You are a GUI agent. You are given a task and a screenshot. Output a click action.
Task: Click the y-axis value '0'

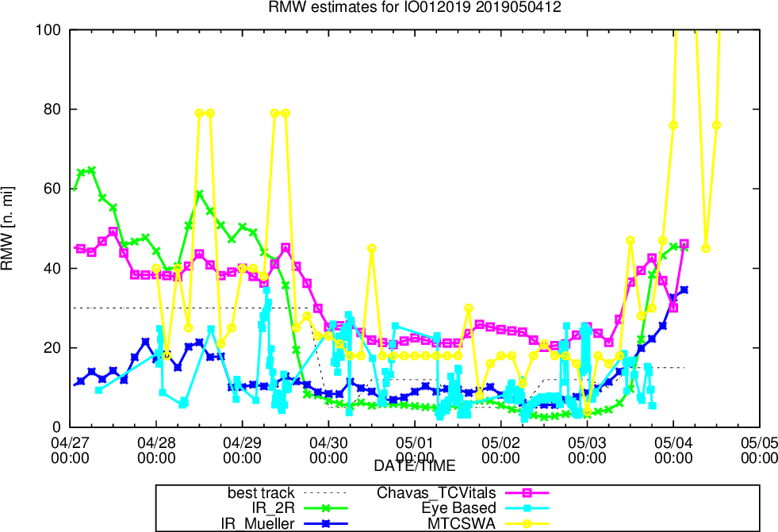[x=57, y=427]
